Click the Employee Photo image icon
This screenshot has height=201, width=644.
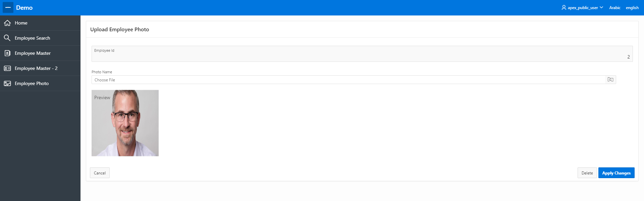click(x=7, y=83)
